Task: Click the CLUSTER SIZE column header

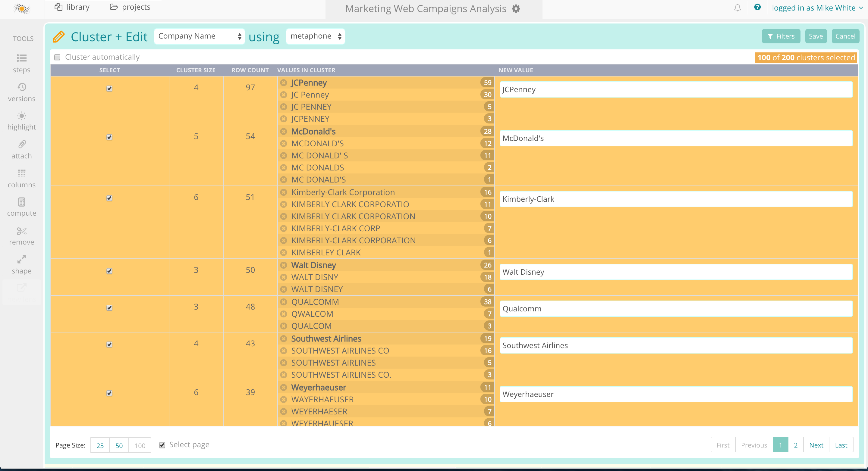Action: 196,70
